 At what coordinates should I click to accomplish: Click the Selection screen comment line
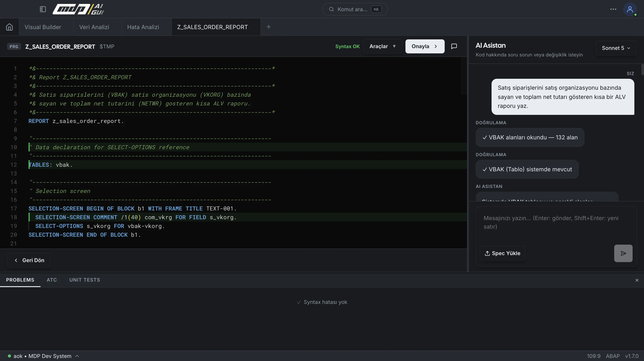click(x=60, y=191)
